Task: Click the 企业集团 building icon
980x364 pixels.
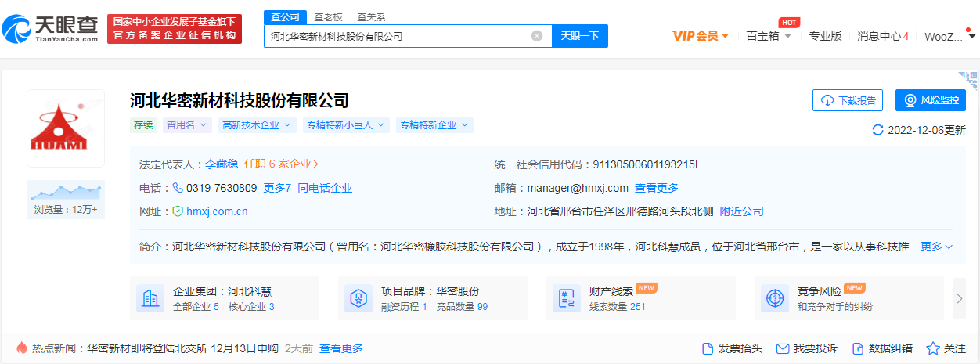Action: click(150, 298)
